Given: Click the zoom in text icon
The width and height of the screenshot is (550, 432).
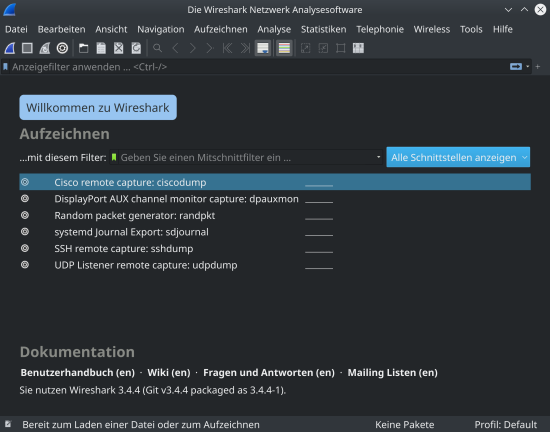Looking at the screenshot, I should (306, 48).
